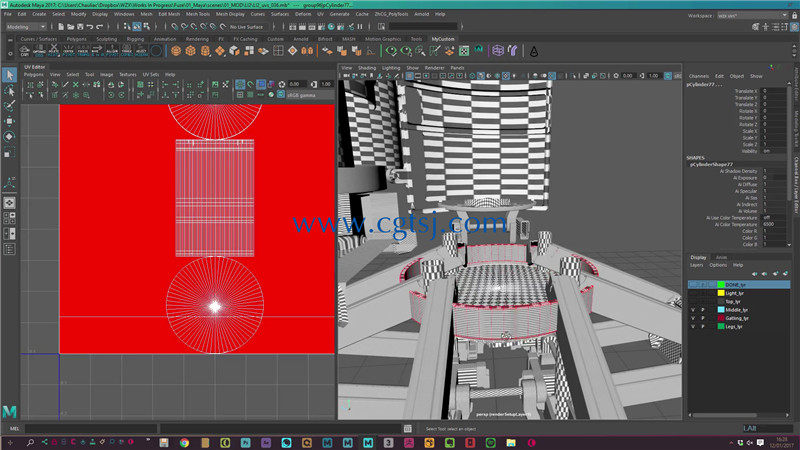Create a polygon cube from the shelf

[x=190, y=51]
